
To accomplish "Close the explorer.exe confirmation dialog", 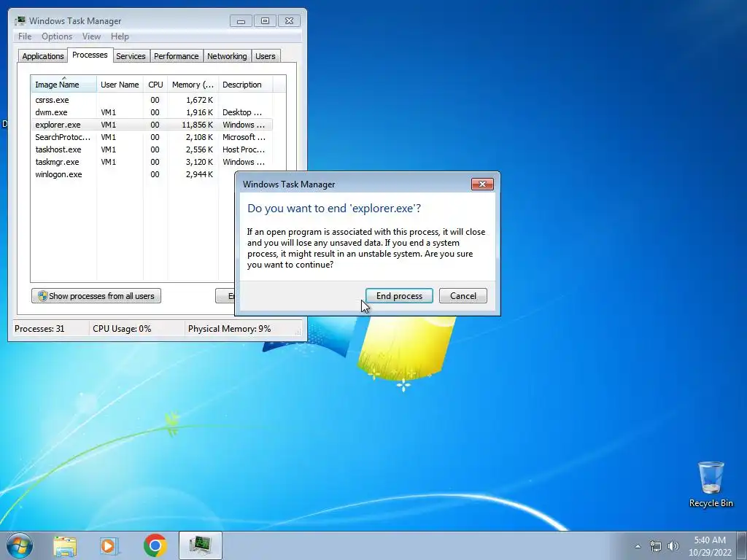I will (482, 184).
